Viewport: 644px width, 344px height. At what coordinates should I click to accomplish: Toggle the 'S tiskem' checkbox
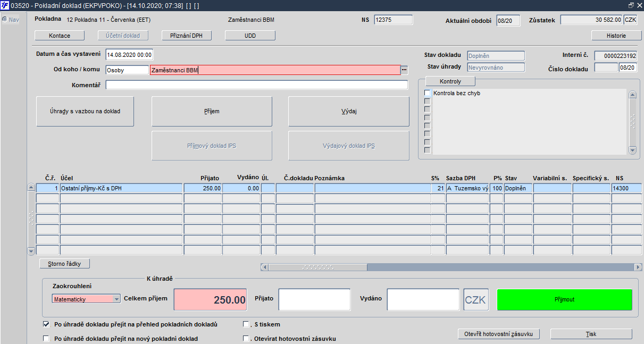pyautogui.click(x=246, y=324)
